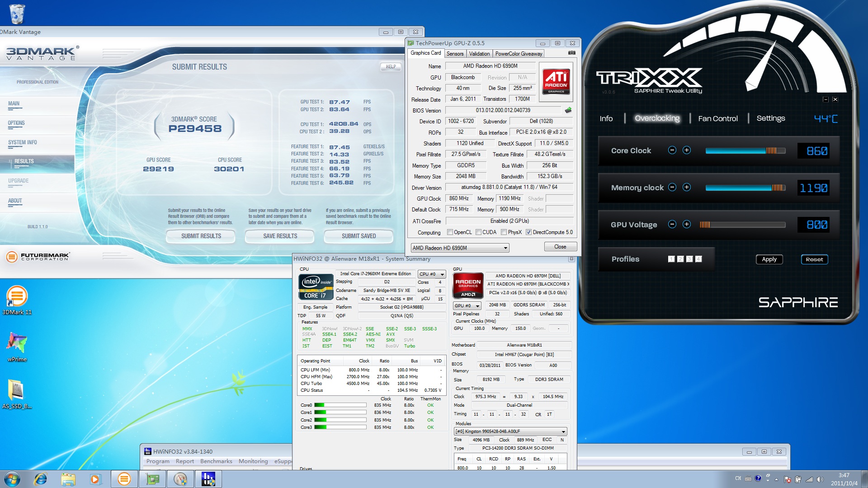The image size is (868, 488).
Task: Open the 3DMark 11 desktop shortcut
Action: point(17,300)
